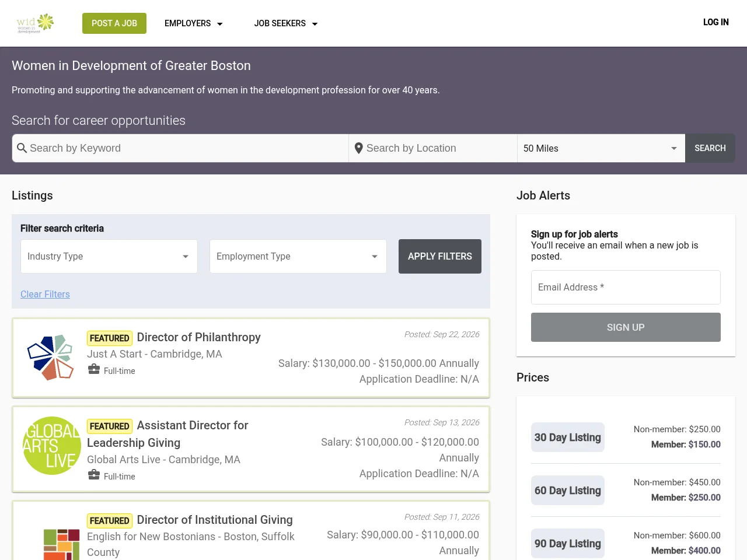
Task: Click 'Member: $400.00' price text
Action: [686, 551]
